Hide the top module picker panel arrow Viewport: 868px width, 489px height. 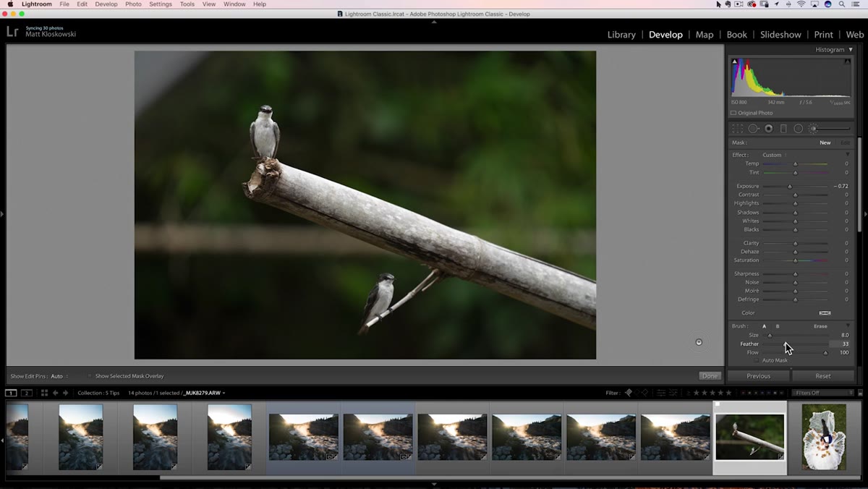tap(434, 22)
